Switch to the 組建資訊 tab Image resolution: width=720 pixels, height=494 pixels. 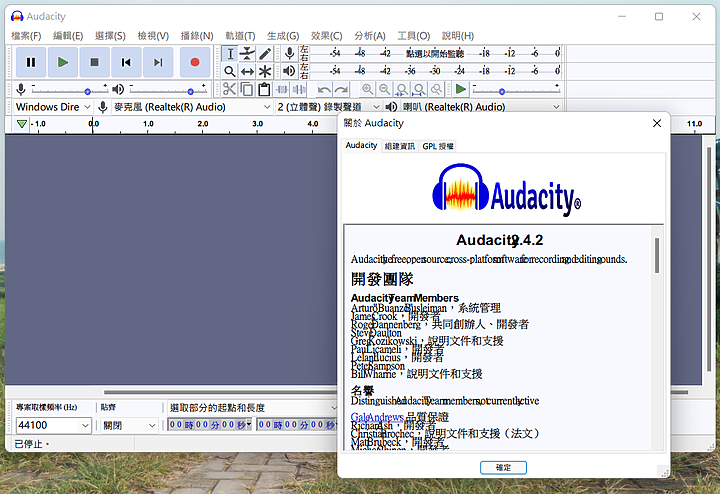(399, 146)
